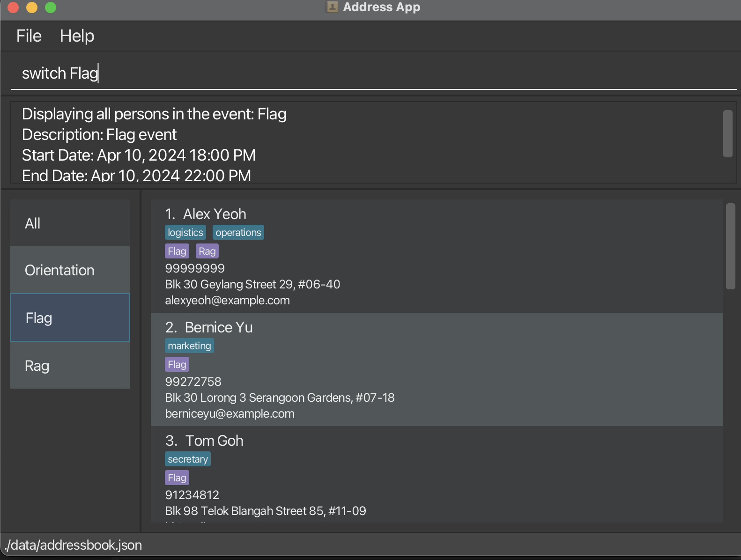The image size is (741, 560).
Task: Click the person list scrollbar
Action: coord(730,246)
